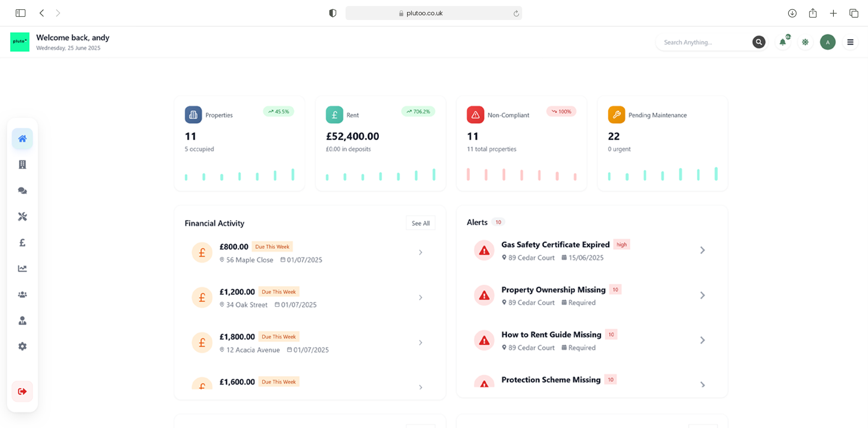Expand the Gas Safety Certificate Expired alert

(702, 250)
